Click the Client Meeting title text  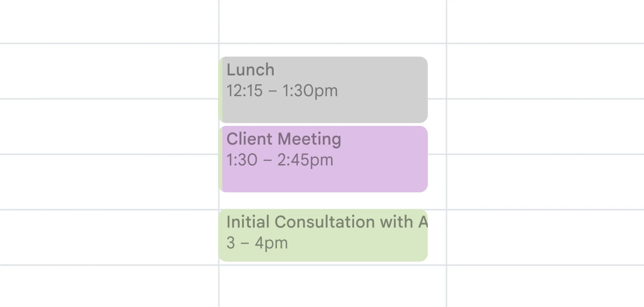[x=284, y=139]
